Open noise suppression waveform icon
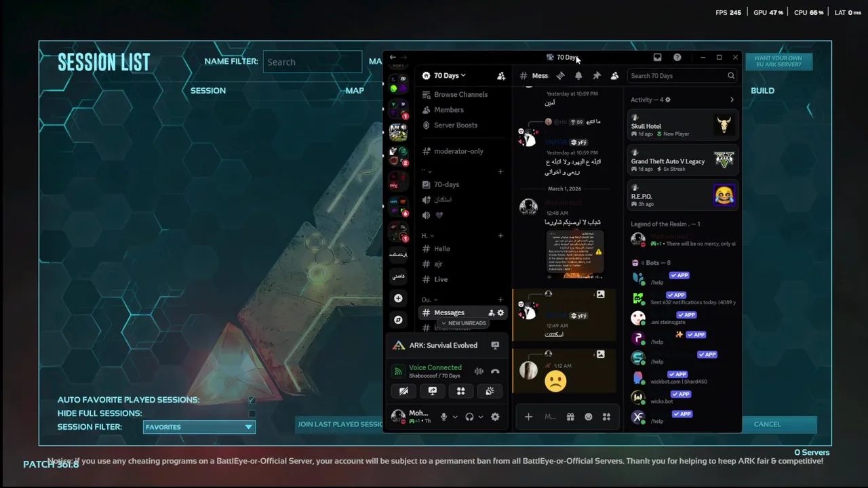 coord(479,371)
